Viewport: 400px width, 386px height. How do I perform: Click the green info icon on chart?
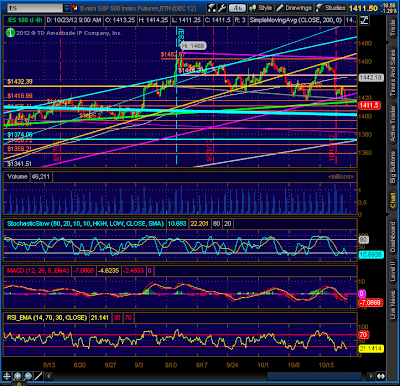pos(10,33)
